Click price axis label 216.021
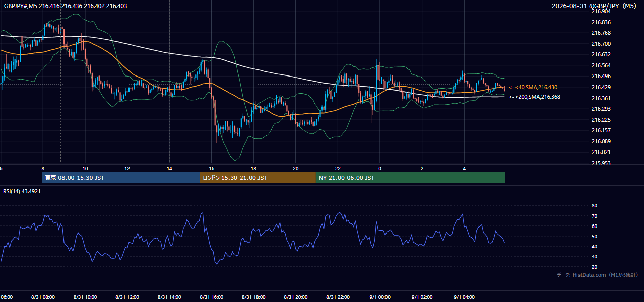 point(601,152)
